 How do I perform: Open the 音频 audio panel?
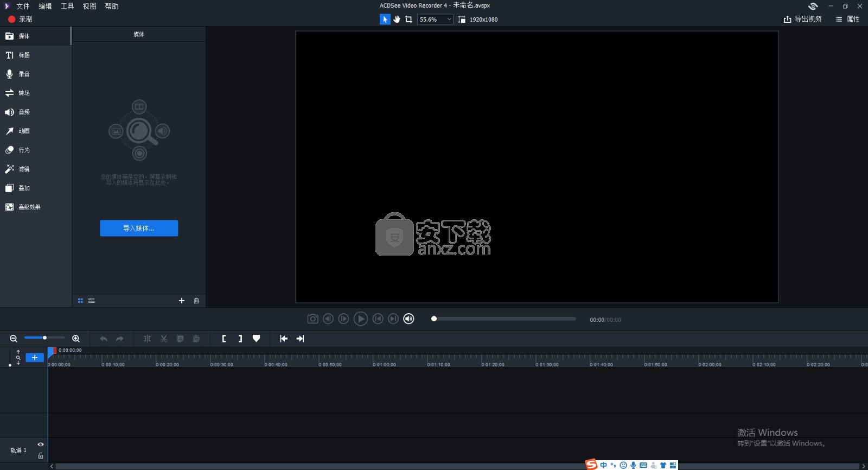click(x=35, y=112)
